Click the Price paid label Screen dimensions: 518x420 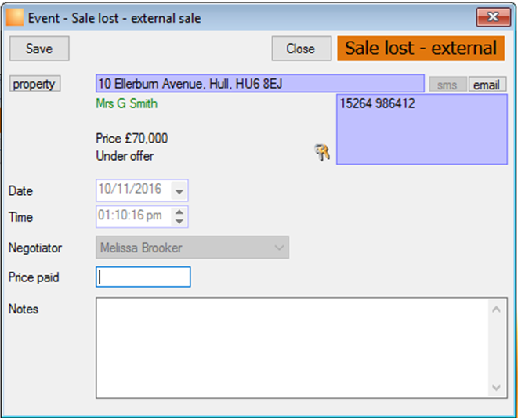click(x=34, y=277)
